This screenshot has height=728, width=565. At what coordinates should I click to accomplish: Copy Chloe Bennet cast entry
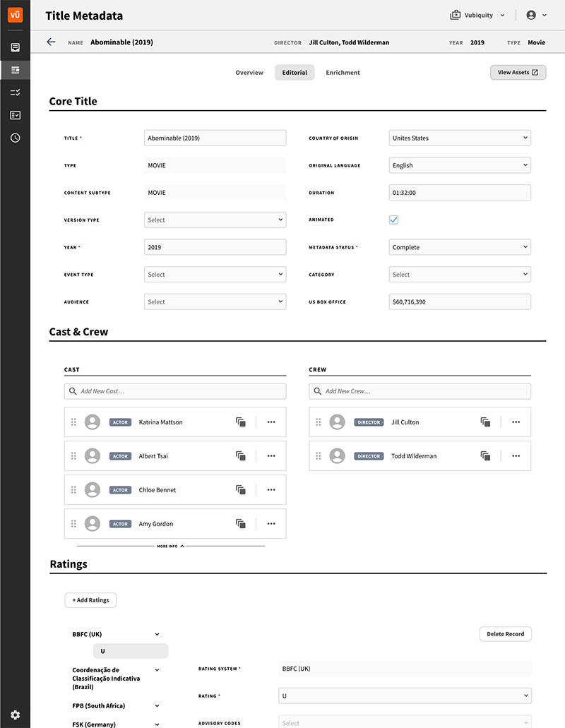241,490
